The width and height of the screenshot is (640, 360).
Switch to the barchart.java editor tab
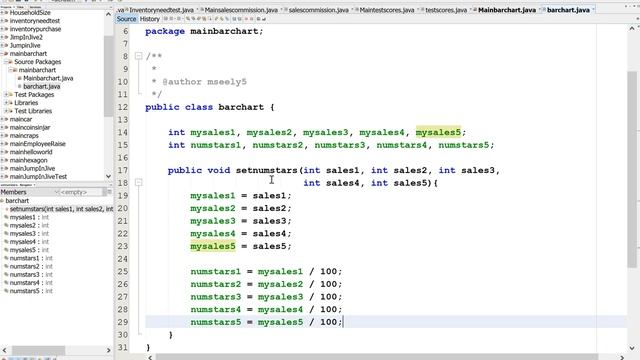[x=568, y=10]
